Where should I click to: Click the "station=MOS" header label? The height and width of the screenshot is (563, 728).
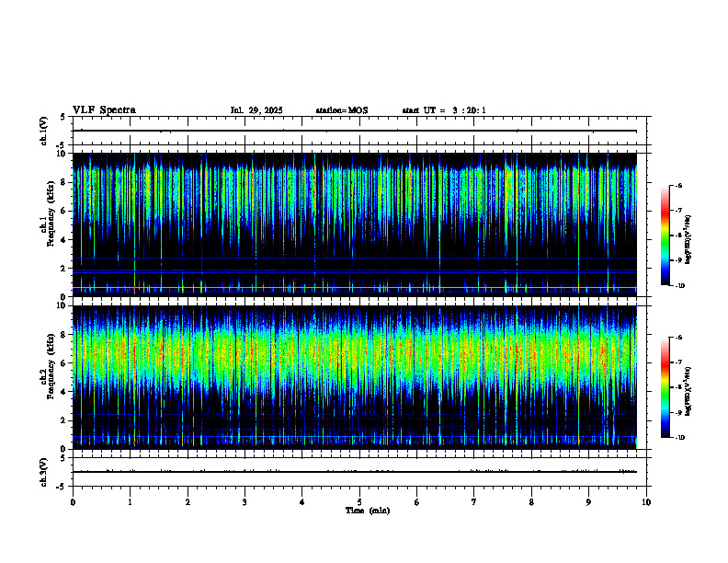tap(342, 110)
